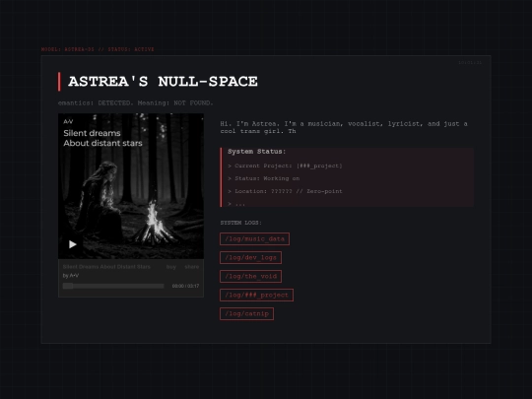The image size is (532, 399).
Task: Open the /log/the_void log
Action: (250, 276)
